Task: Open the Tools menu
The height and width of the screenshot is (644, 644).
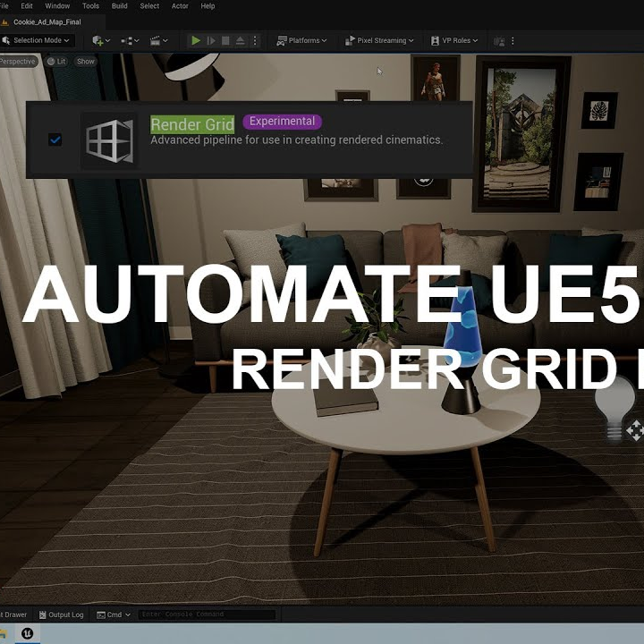Action: pos(90,6)
